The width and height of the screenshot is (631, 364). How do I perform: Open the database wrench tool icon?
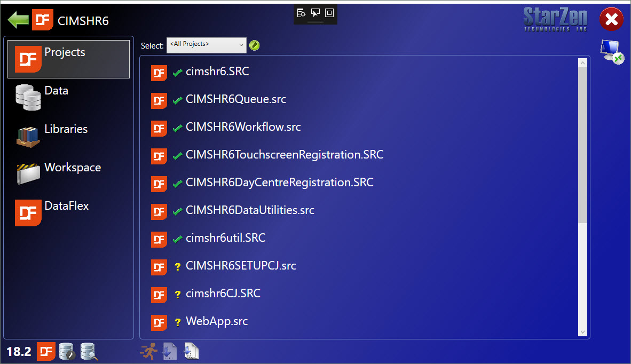67,352
